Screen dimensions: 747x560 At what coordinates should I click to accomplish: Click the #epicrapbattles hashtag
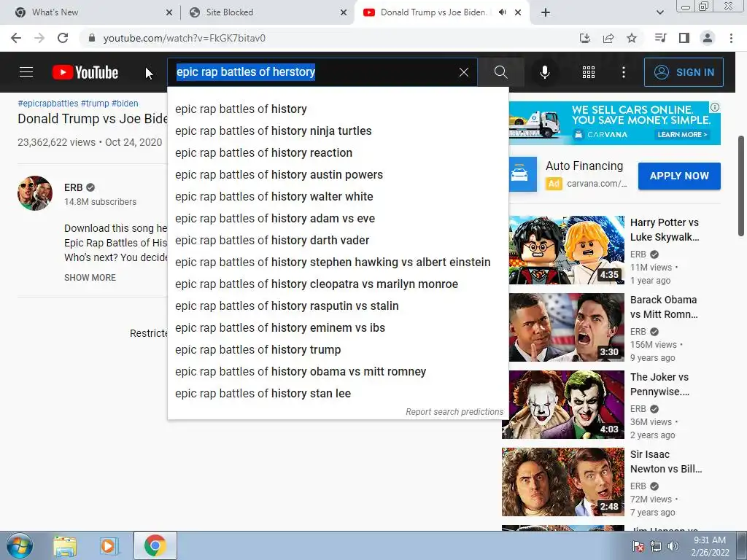(47, 104)
